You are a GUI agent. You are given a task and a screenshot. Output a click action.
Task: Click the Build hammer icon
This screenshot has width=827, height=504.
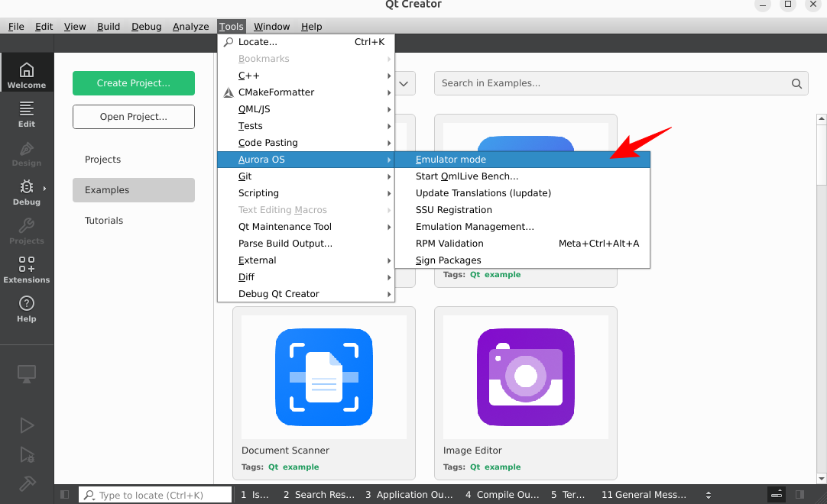click(27, 482)
